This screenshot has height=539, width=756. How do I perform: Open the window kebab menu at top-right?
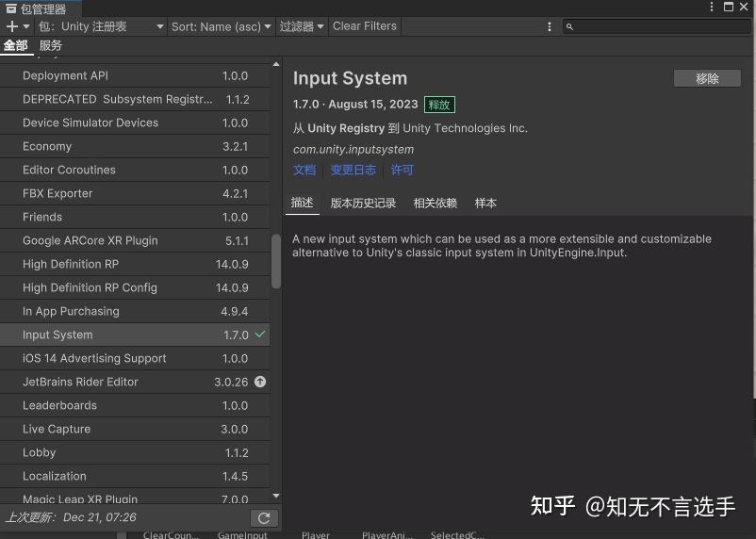coord(711,7)
